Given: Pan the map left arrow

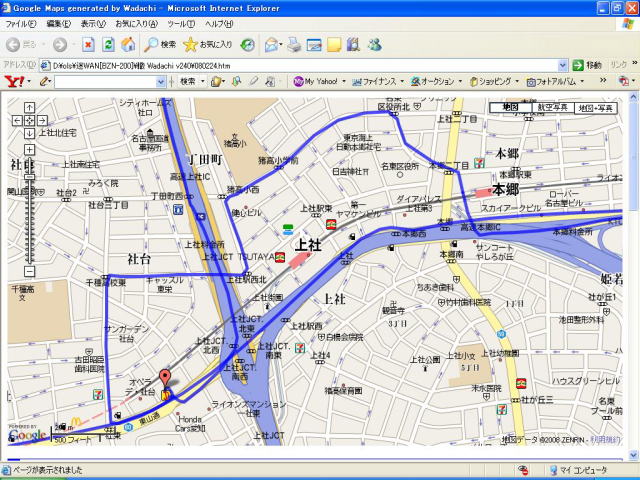Looking at the screenshot, I should tap(17, 120).
